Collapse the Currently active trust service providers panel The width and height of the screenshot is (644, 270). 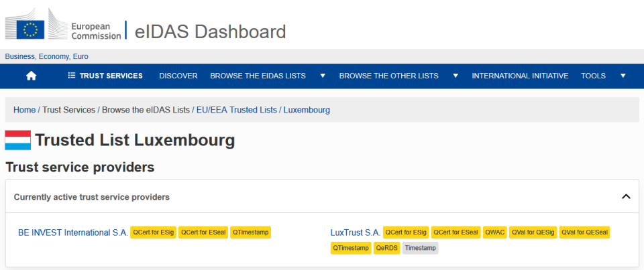tap(626, 197)
